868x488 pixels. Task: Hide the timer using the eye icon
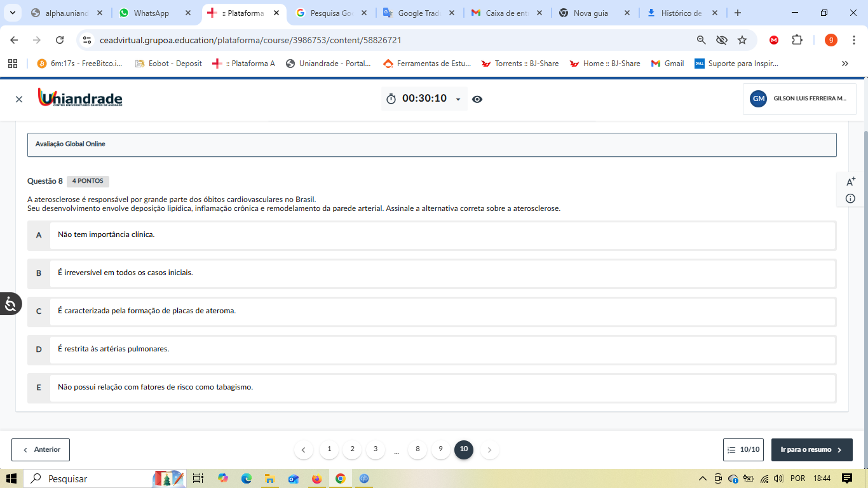[x=477, y=99]
